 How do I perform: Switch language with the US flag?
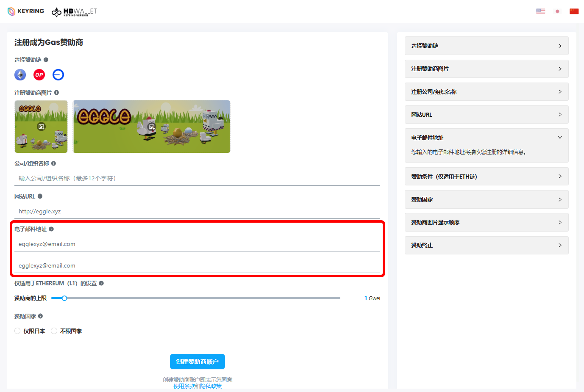coord(540,11)
